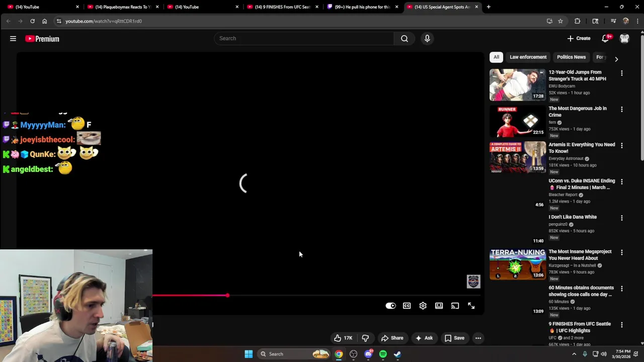Open The Most Dangerous Job in Crime title
This screenshot has height=362, width=644.
coord(578,112)
